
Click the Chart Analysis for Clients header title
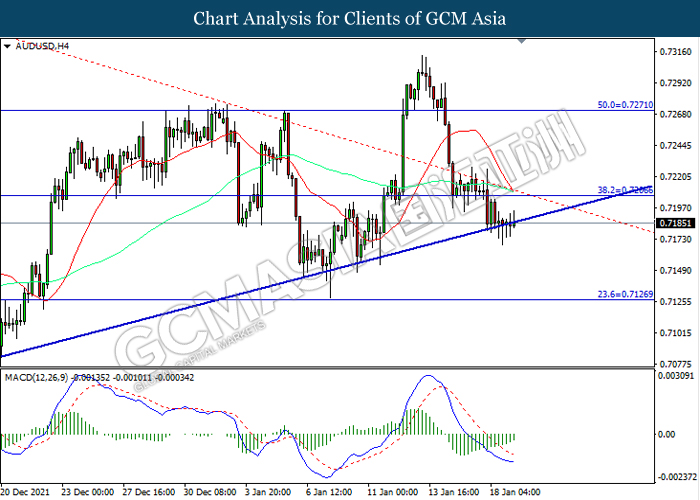[350, 18]
